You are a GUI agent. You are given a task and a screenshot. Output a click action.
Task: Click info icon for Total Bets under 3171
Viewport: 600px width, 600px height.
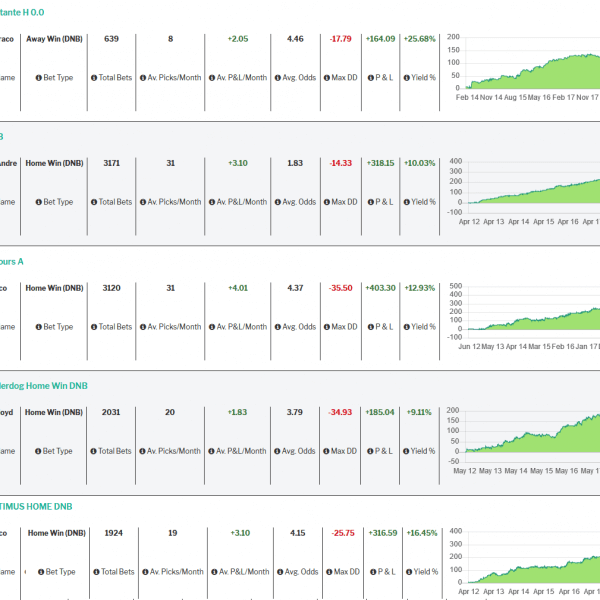tap(94, 202)
